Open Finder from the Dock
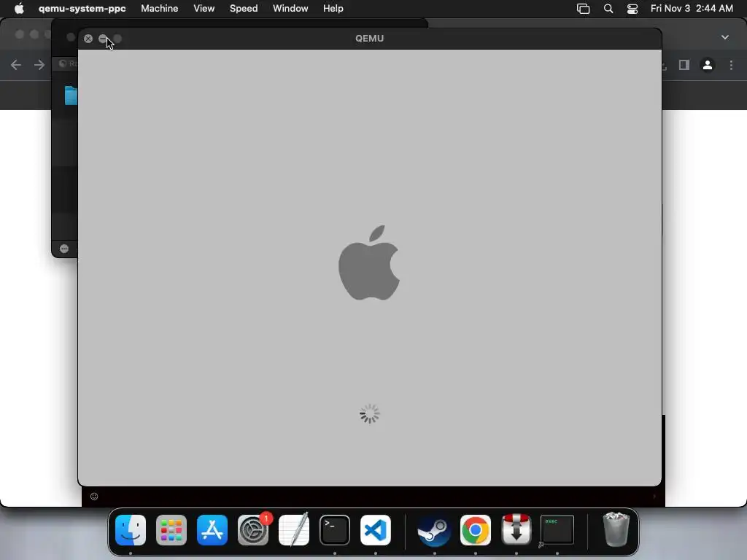 [x=131, y=530]
